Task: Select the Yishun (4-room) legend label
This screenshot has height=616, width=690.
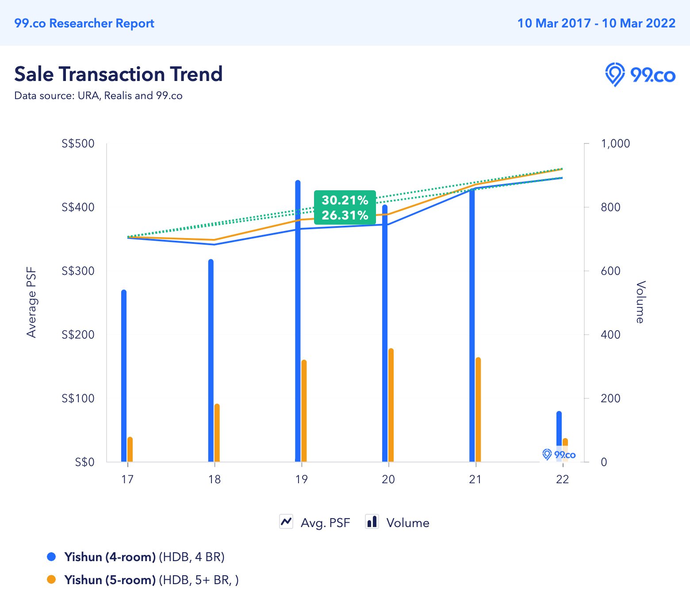Action: (x=110, y=557)
